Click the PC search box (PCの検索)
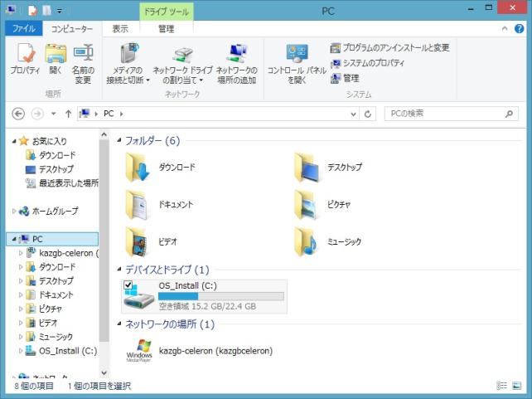The height and width of the screenshot is (399, 532). coord(452,114)
